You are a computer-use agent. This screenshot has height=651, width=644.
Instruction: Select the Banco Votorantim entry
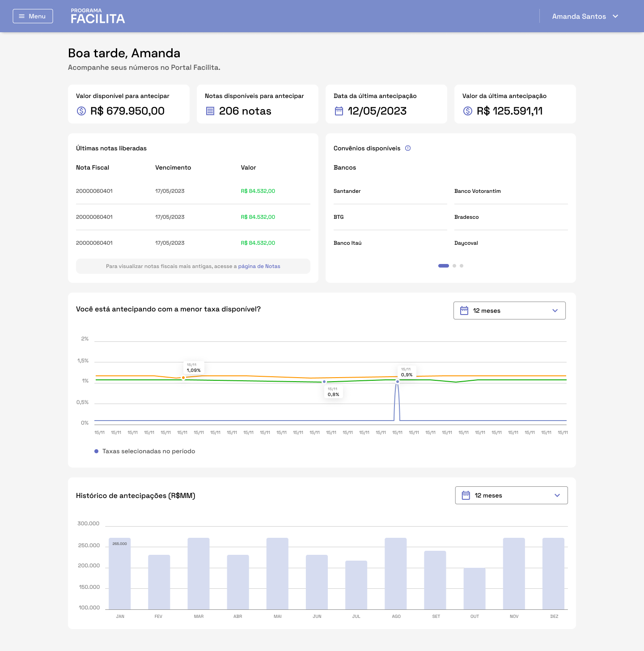478,191
